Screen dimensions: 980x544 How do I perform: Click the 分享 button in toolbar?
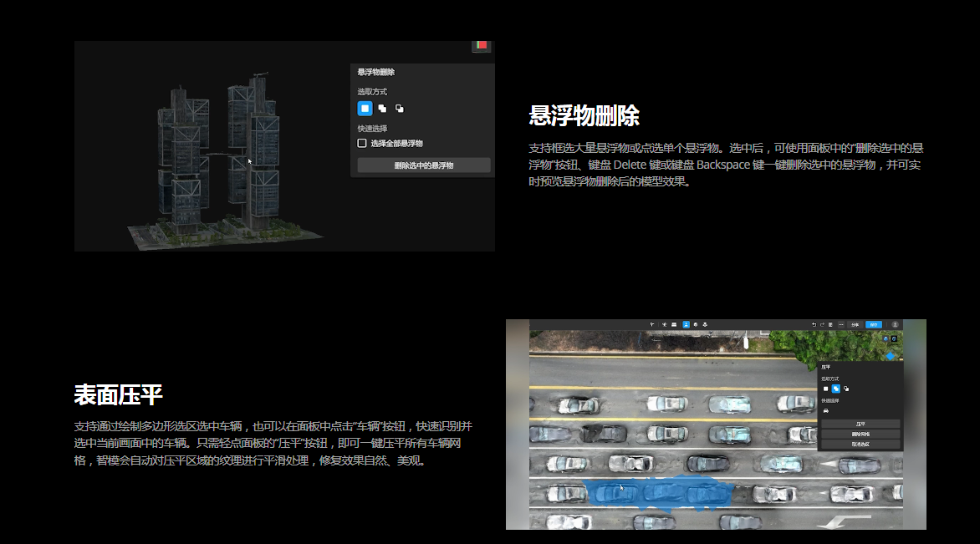point(855,324)
